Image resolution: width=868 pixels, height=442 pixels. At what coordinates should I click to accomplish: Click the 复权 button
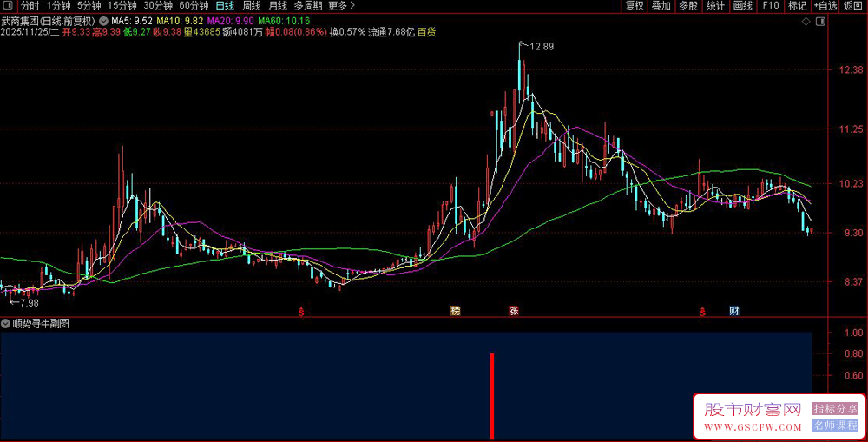coord(635,5)
